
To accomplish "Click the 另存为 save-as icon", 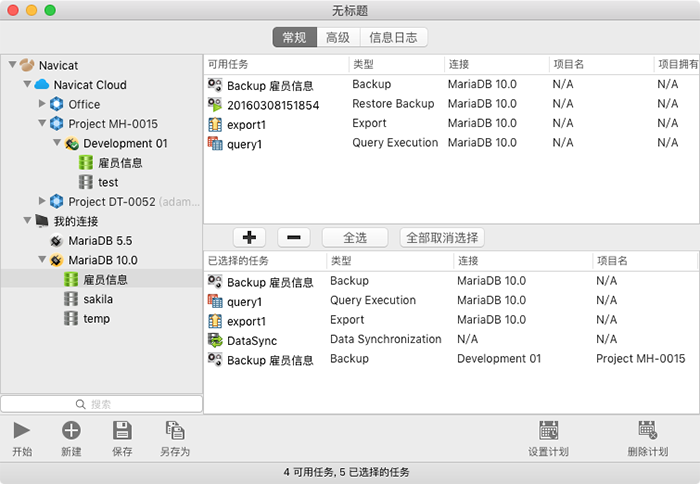I will 175,430.
